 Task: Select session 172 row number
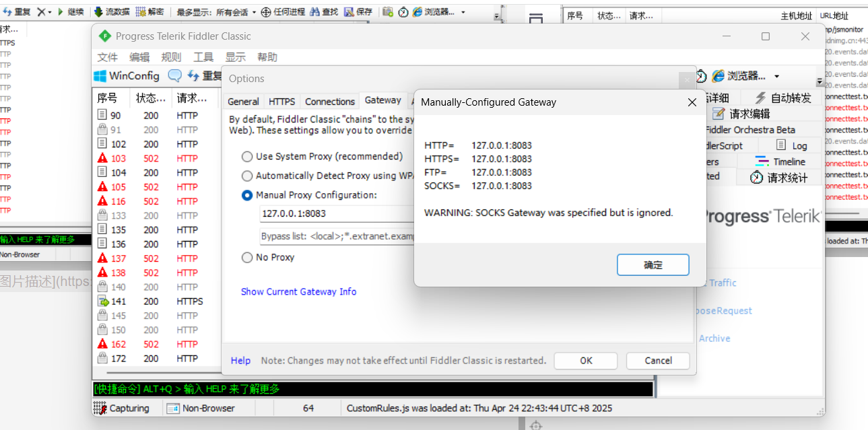pyautogui.click(x=119, y=358)
